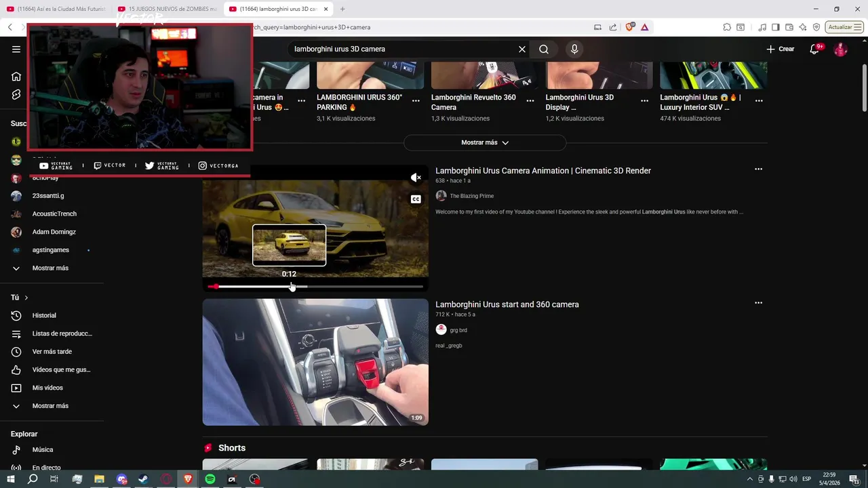868x488 pixels.
Task: Open Lamborghini Urus Camera Animation video title
Action: point(543,171)
